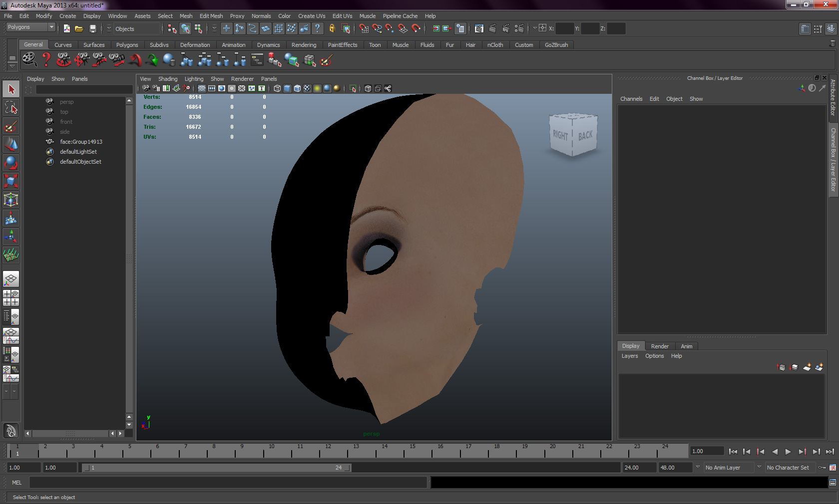Open the Hypergraph hierarchy shelf icon
839x504 pixels.
tap(257, 60)
